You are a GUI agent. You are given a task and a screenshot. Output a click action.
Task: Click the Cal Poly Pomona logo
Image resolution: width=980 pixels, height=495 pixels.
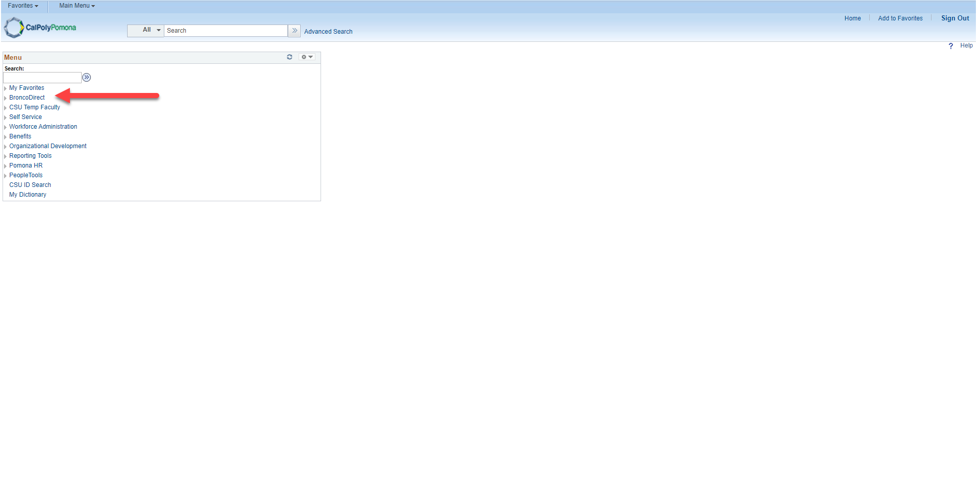[x=39, y=27]
